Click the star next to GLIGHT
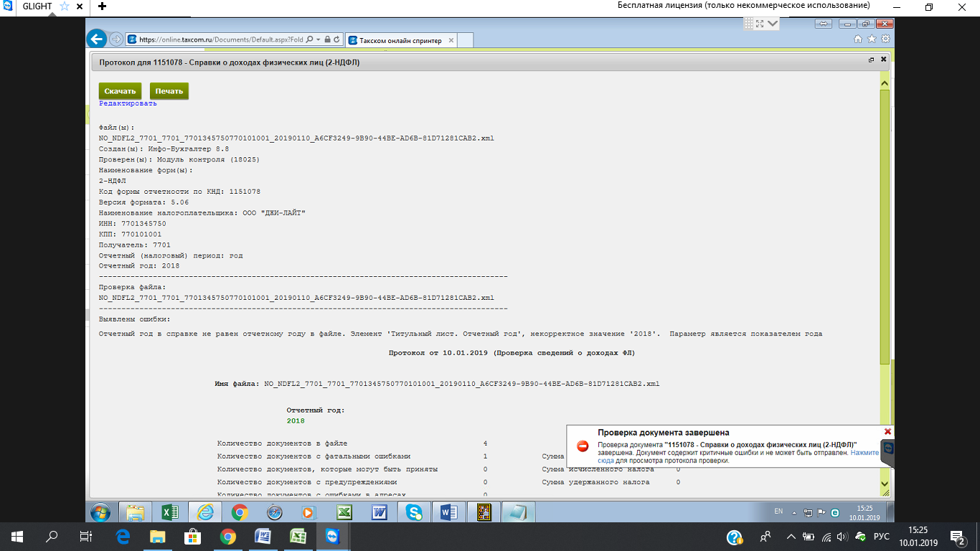 64,6
